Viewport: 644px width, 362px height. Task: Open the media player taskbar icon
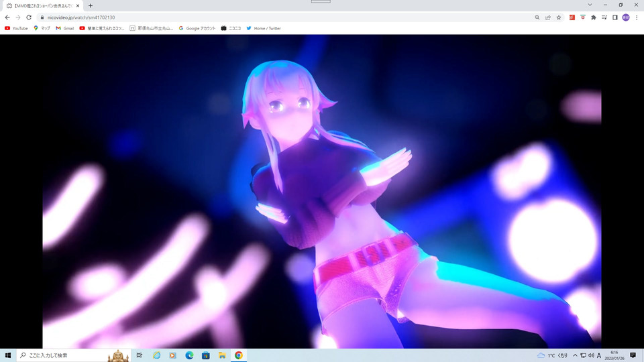[173, 355]
